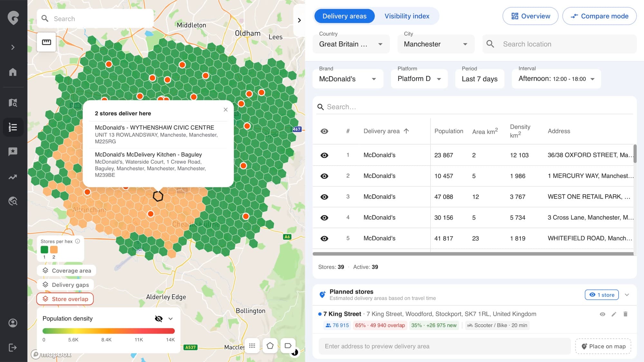Toggle the Store overlap layer
This screenshot has height=362, width=644.
pos(65,299)
